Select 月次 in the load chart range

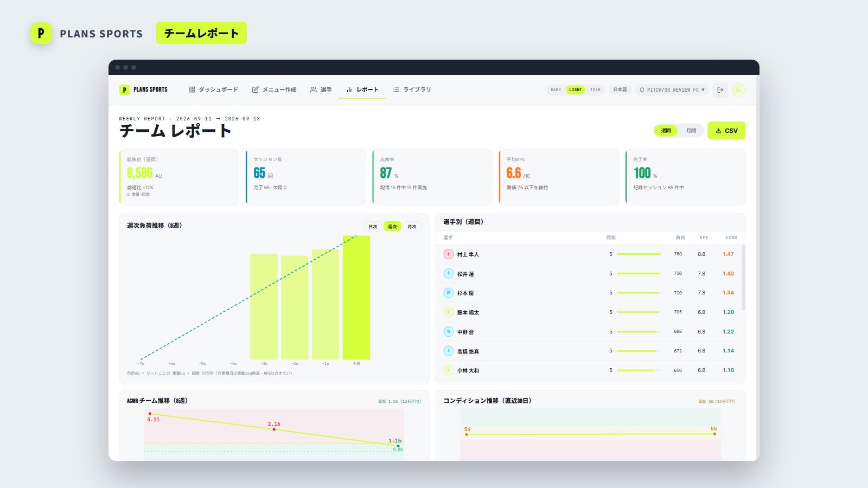point(412,227)
